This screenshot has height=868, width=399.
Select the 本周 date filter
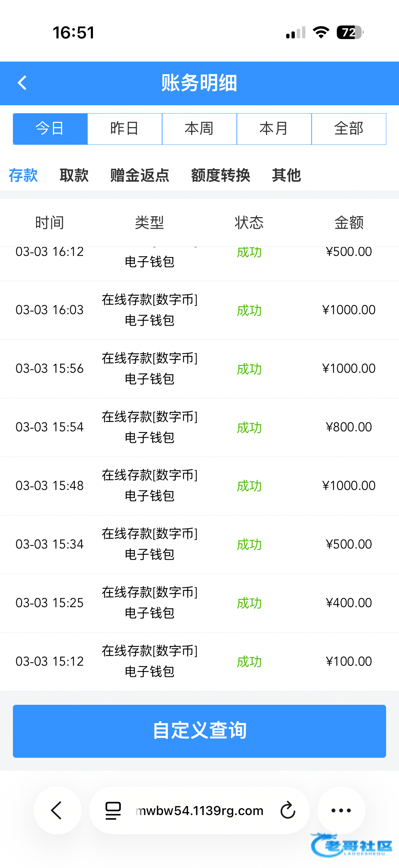[199, 129]
